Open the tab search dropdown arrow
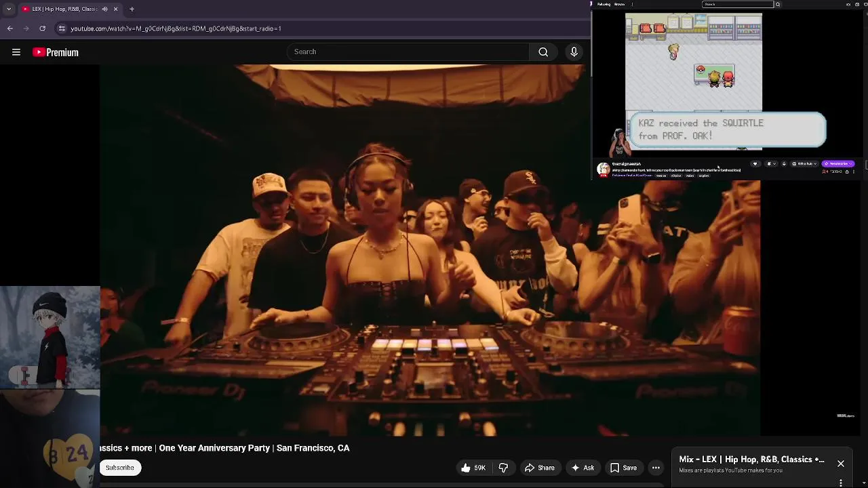 click(x=8, y=9)
